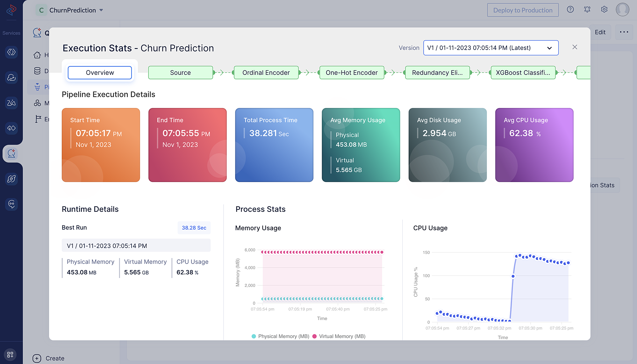Select the Ordinal Encoder pipeline node

click(x=266, y=73)
